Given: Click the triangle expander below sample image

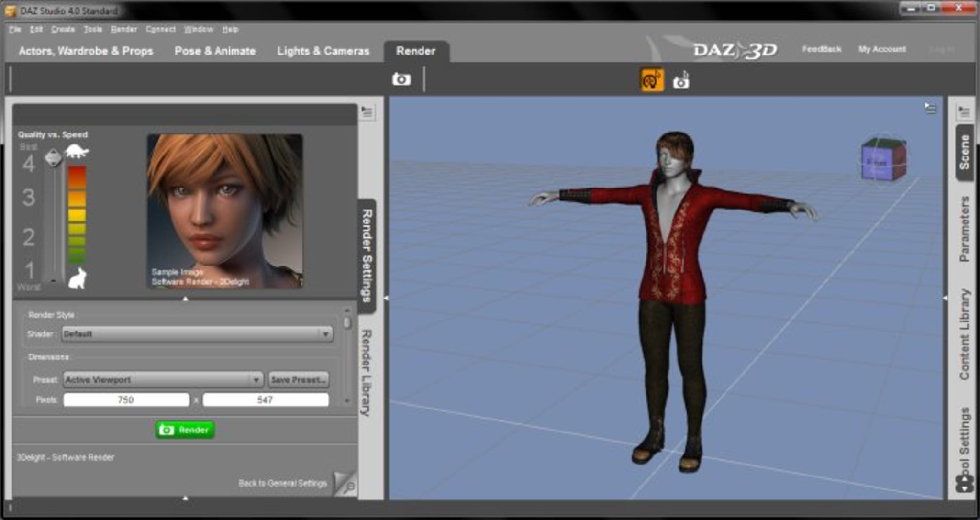Looking at the screenshot, I should 186,299.
